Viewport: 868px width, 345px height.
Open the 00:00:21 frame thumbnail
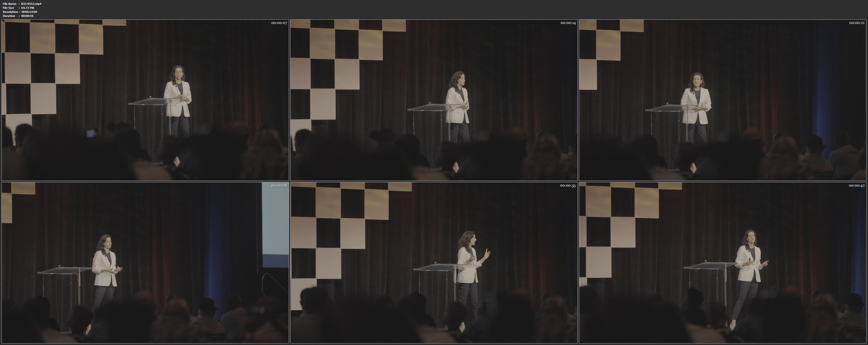pos(723,100)
